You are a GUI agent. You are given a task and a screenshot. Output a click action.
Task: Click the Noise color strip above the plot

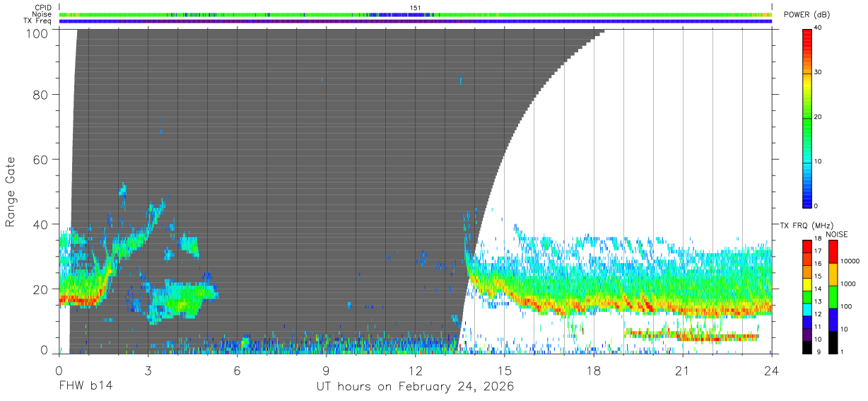416,14
